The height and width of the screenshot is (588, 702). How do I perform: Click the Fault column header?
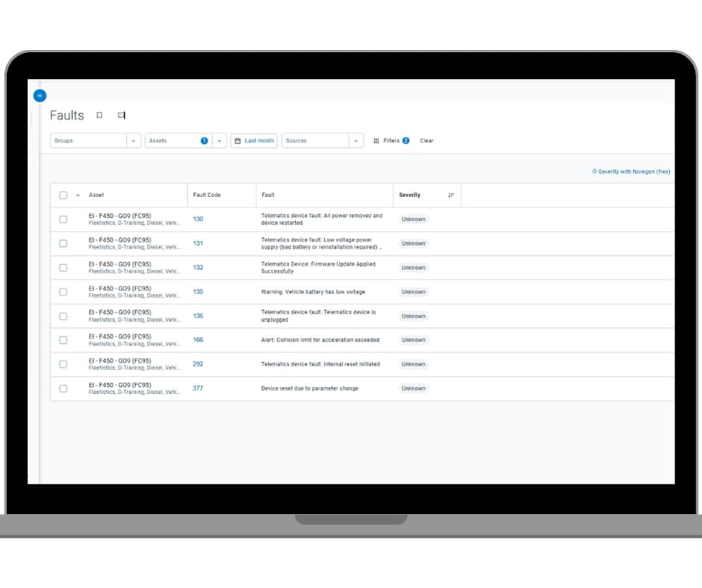click(268, 196)
